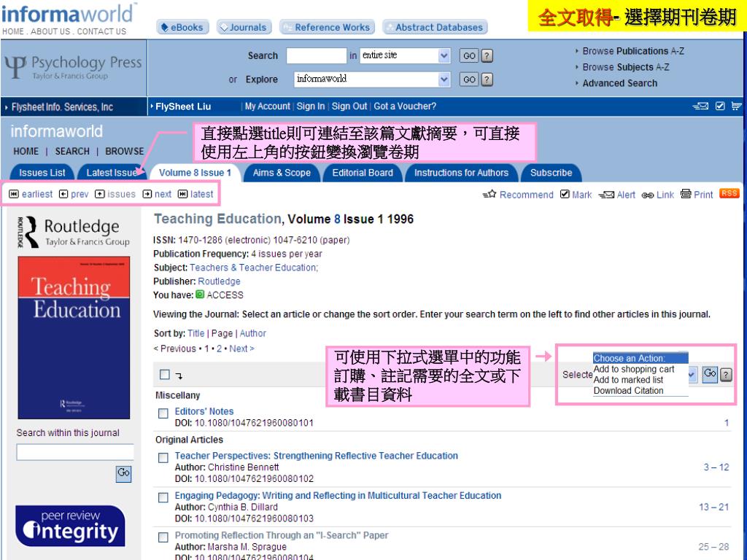Open the 'entire site' search scope dropdown
The width and height of the screenshot is (747, 560).
pyautogui.click(x=405, y=55)
